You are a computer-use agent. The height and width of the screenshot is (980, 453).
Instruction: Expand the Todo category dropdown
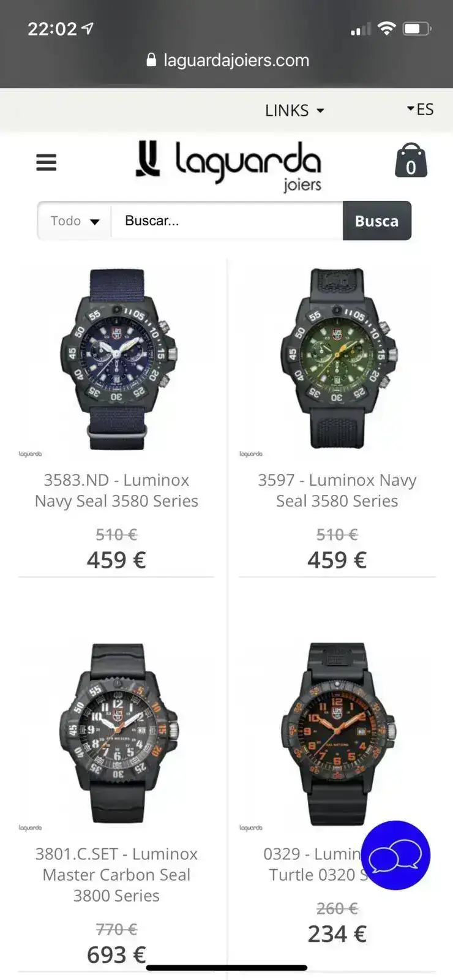[75, 221]
